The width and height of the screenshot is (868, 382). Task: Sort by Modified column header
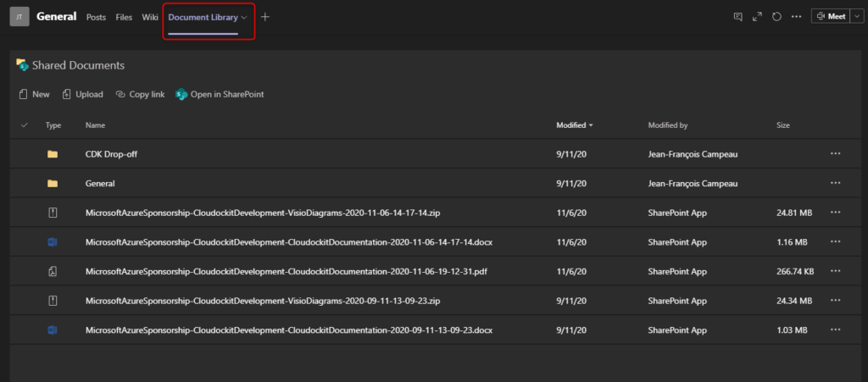(575, 125)
